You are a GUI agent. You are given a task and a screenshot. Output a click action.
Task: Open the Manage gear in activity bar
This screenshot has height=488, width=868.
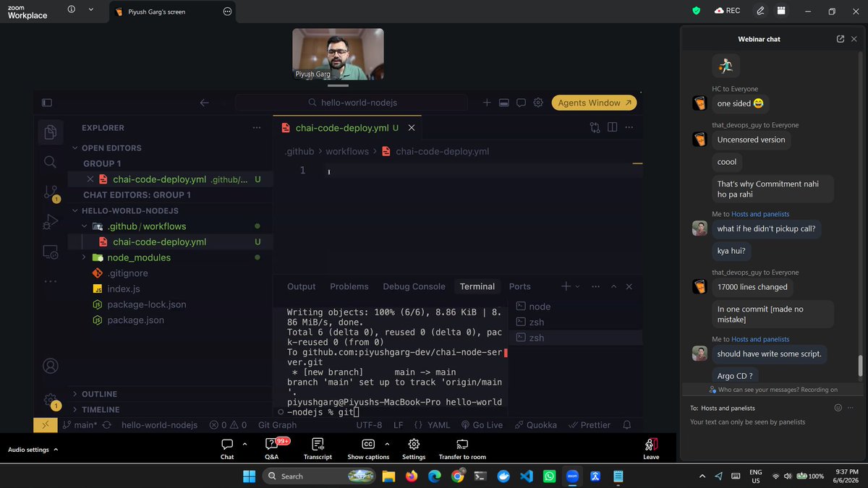point(50,400)
